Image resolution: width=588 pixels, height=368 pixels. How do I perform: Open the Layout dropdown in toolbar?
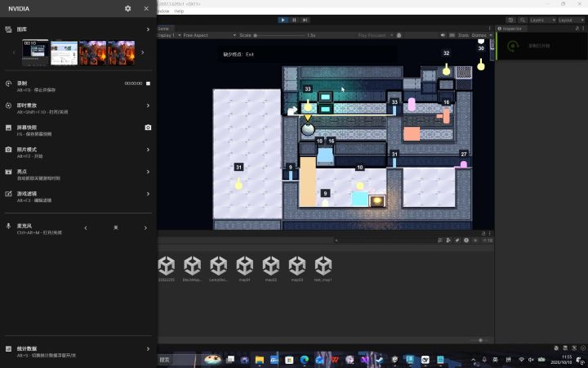[x=571, y=20]
